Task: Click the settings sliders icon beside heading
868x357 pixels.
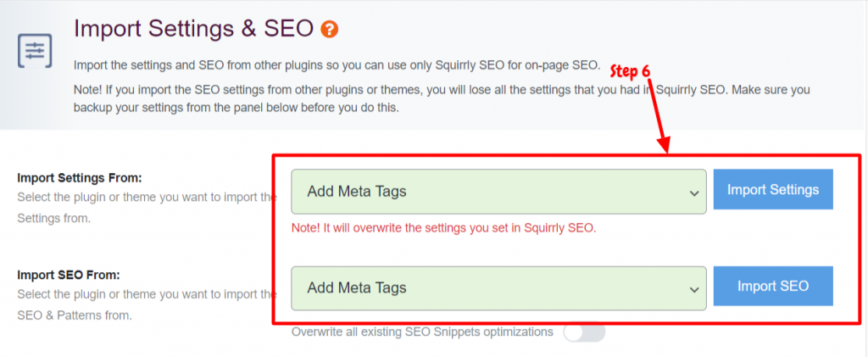Action: 35,51
